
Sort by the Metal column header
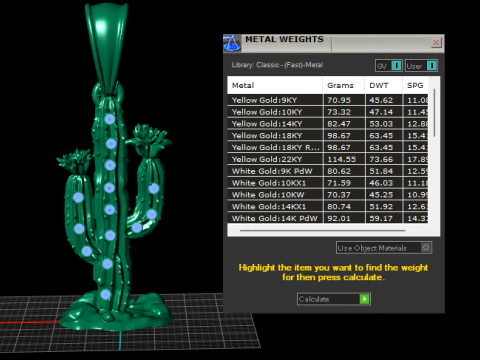(275, 85)
